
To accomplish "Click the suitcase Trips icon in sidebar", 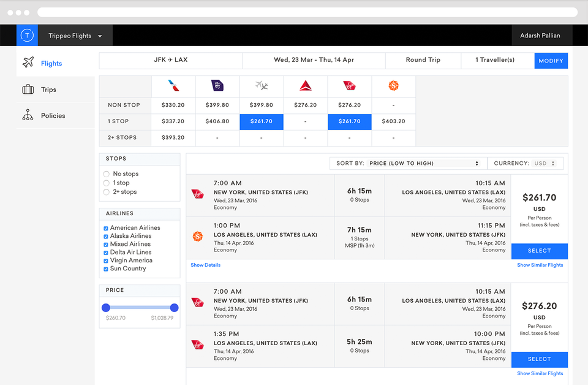I will pyautogui.click(x=28, y=90).
